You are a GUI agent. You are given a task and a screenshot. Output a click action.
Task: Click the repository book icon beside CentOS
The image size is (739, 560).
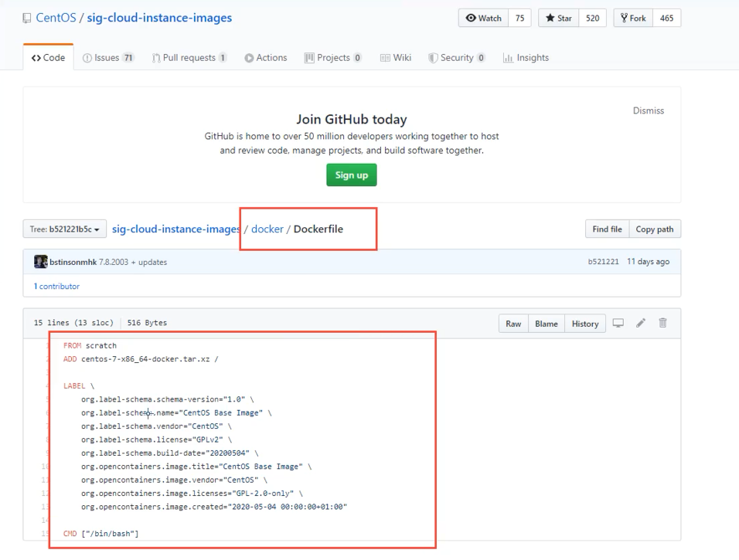click(27, 19)
